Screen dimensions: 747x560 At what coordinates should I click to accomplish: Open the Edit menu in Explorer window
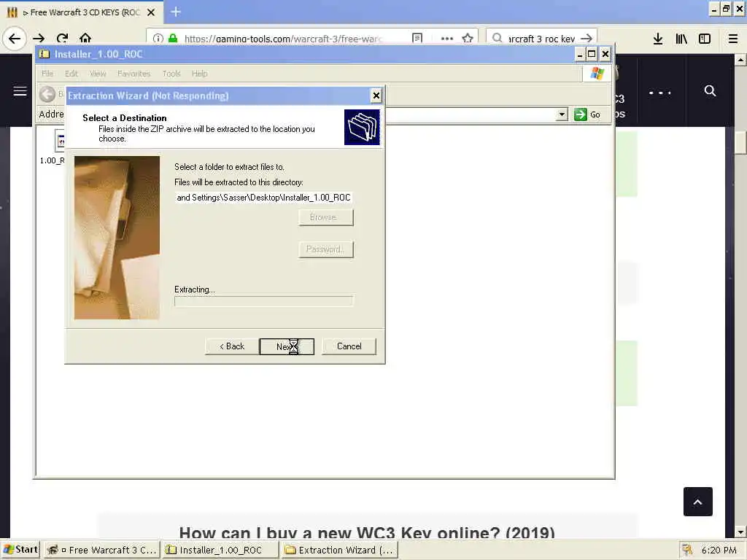pos(71,74)
